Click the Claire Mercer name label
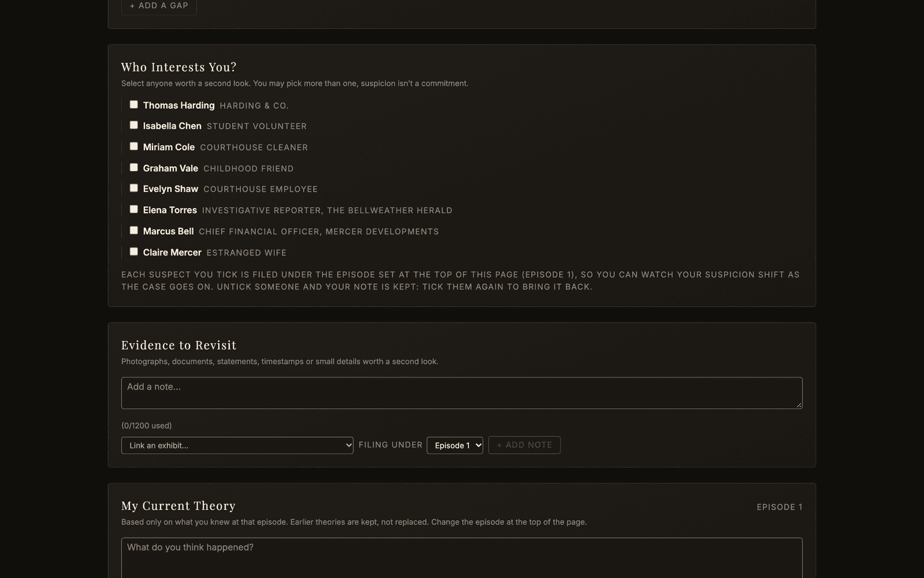Image resolution: width=924 pixels, height=578 pixels. (172, 253)
